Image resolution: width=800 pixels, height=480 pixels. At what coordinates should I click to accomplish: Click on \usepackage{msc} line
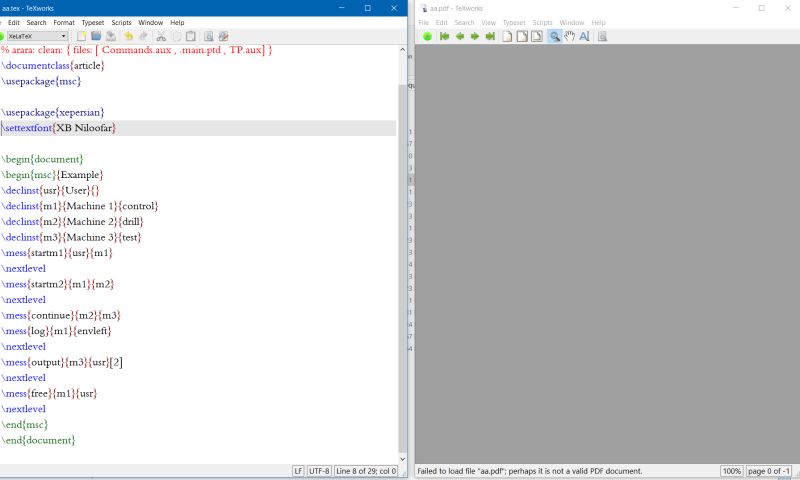click(41, 81)
